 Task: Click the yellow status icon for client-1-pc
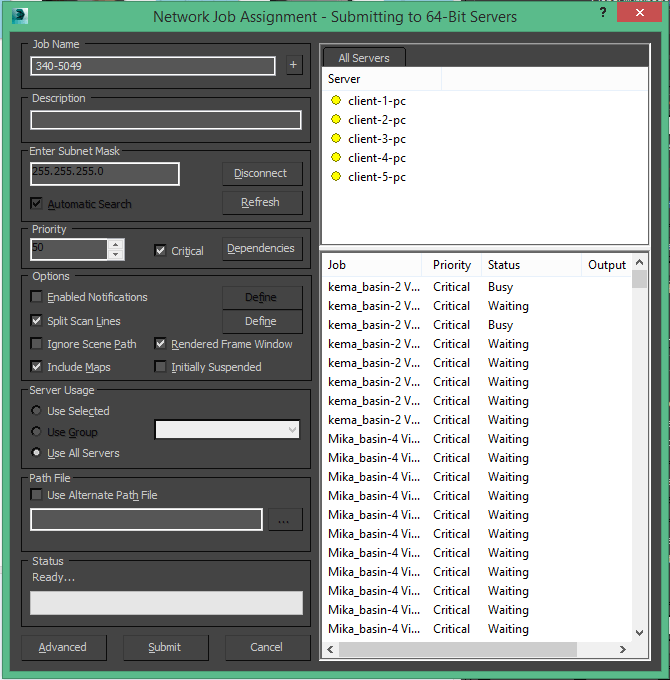(336, 101)
